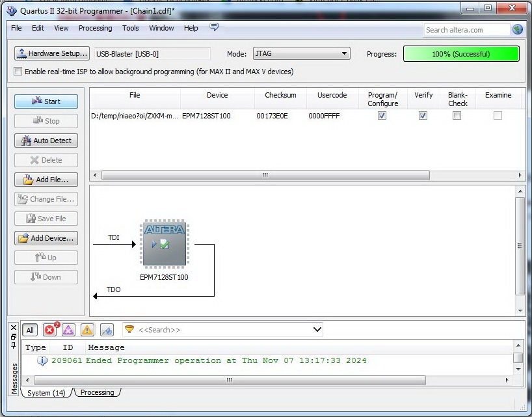Click the info icon of message 209061
The image size is (532, 417).
[x=42, y=360]
